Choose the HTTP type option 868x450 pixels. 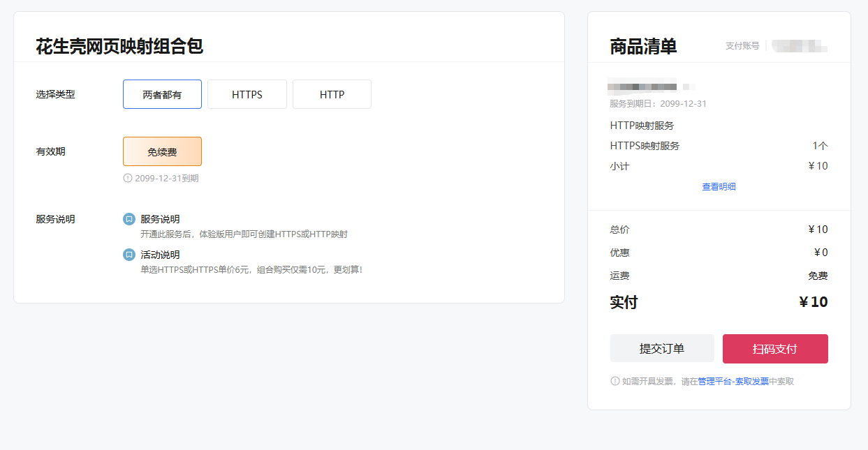coord(332,94)
